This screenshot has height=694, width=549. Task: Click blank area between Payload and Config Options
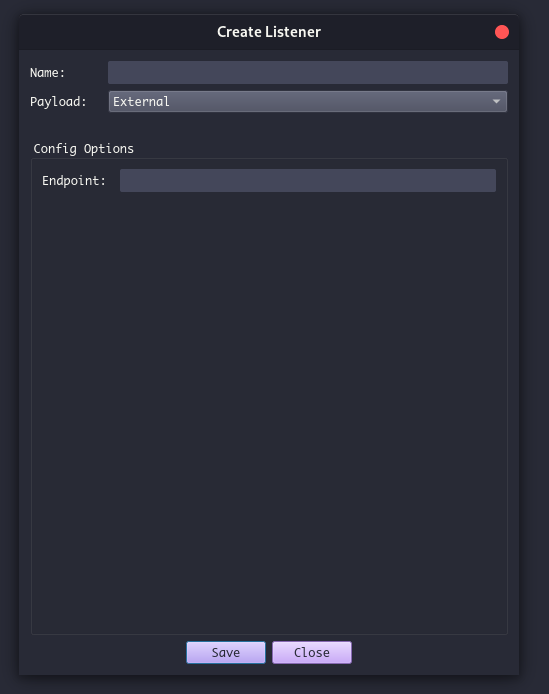coord(269,127)
